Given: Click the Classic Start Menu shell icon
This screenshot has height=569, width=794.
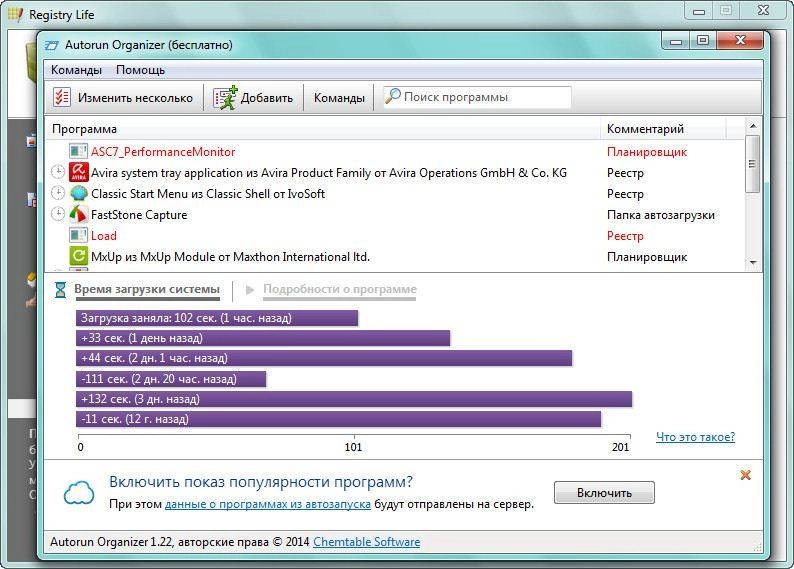Looking at the screenshot, I should (78, 193).
